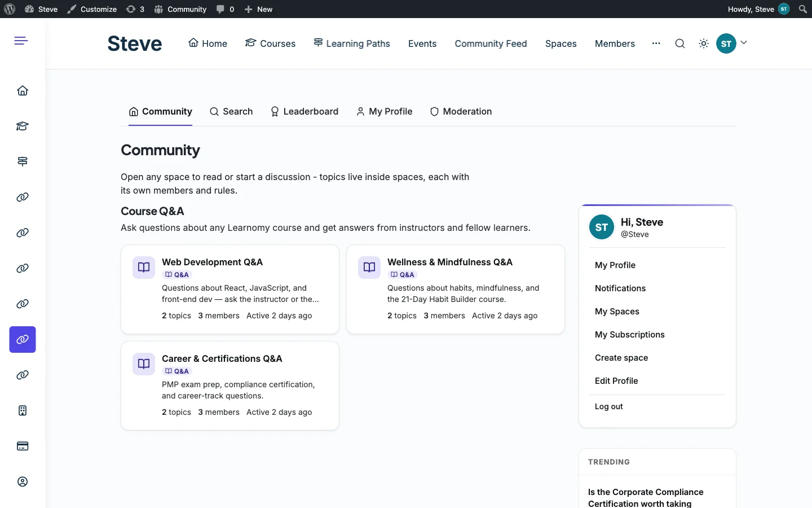Open Learning Paths signpost sidebar icon

[x=23, y=161]
